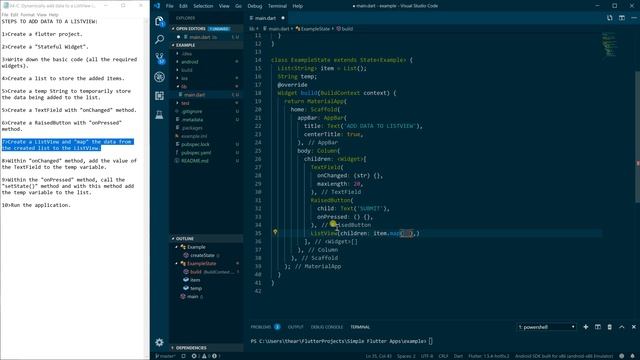Open the Manage gear at the activity bar bottom
640x360 pixels.
[160, 342]
